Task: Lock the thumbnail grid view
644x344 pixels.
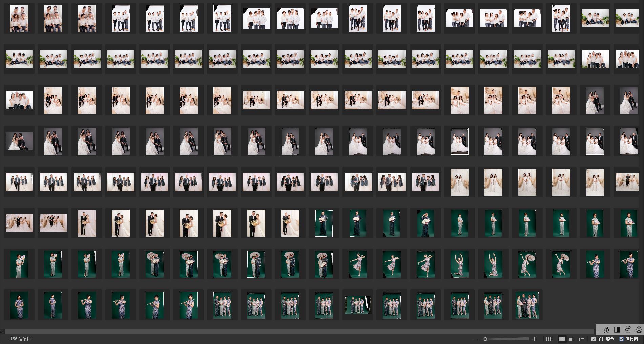Action: (550, 339)
